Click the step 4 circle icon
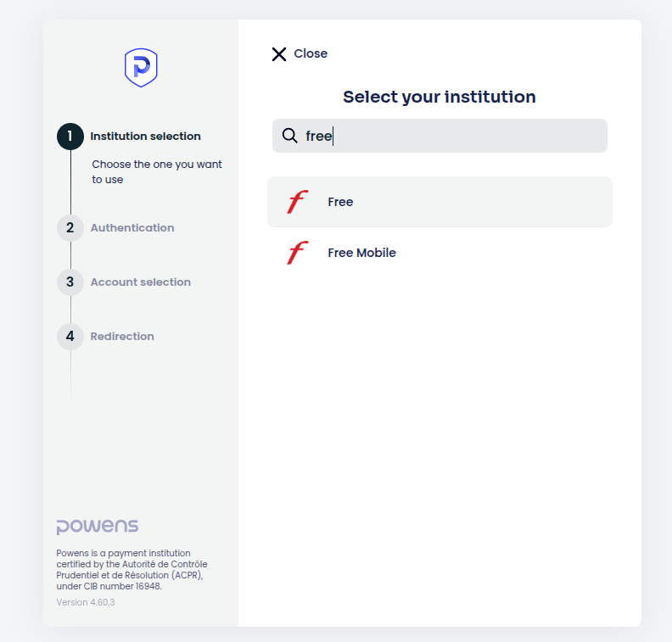 [70, 337]
